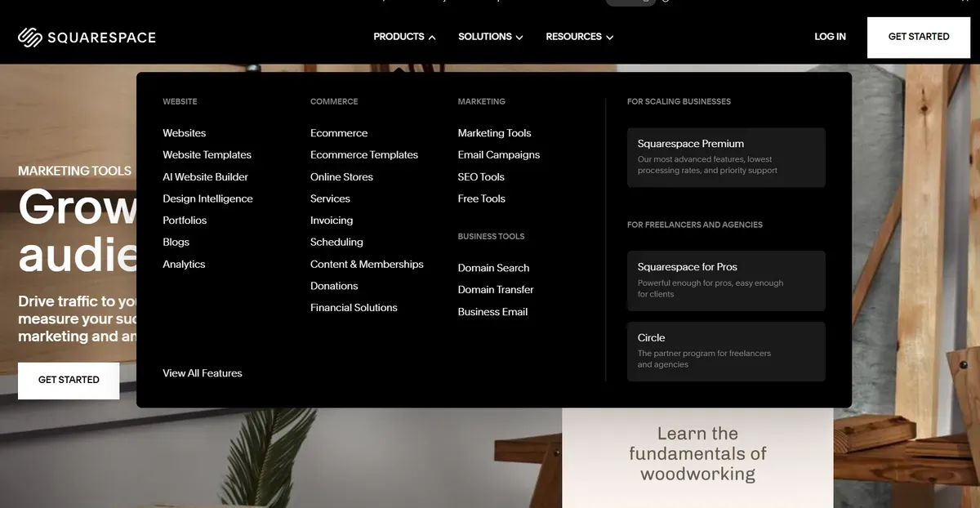The image size is (980, 508).
Task: Click the Get Started button below hero text
Action: tap(69, 380)
